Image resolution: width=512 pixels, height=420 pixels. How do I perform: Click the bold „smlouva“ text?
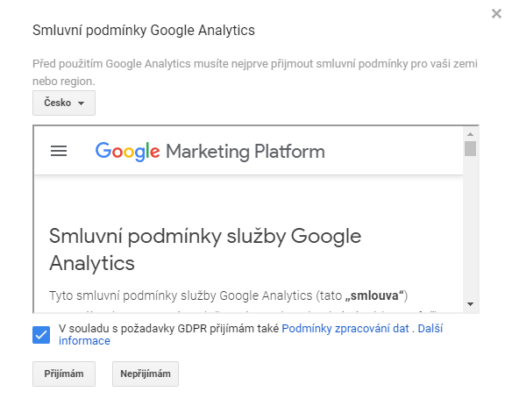(375, 295)
